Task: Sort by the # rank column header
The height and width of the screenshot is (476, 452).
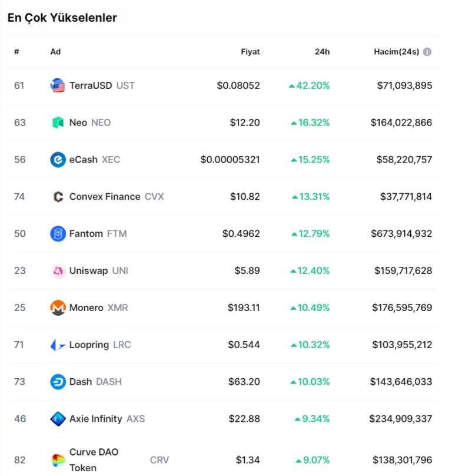Action: (16, 52)
